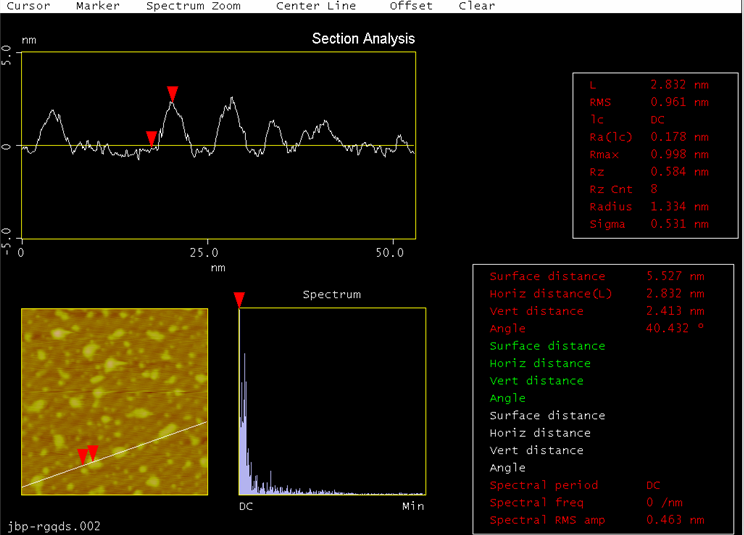Click the red marker atop the Spectrum plot
744x535 pixels.
(239, 300)
